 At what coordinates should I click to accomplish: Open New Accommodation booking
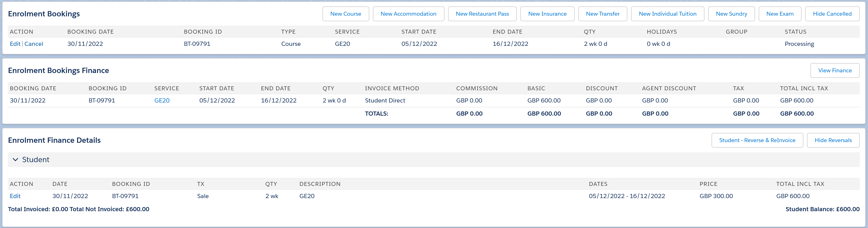408,14
